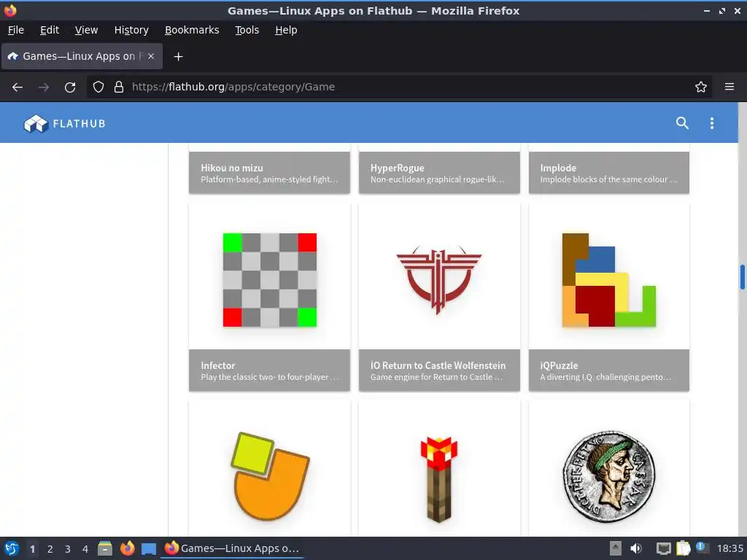Viewport: 747px width, 560px height.
Task: Click the Flathub logo in header
Action: [x=64, y=123]
